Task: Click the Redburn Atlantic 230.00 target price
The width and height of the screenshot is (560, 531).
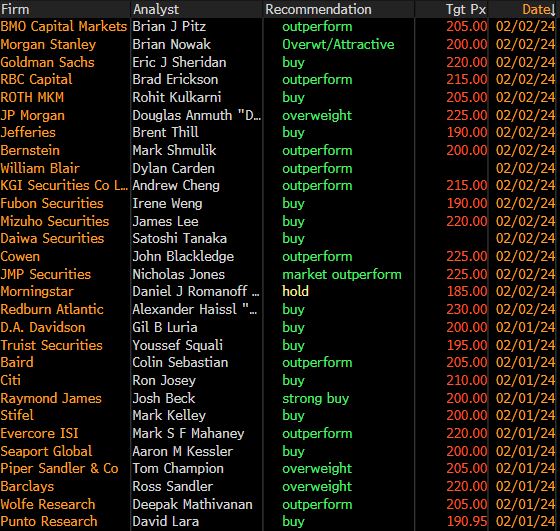Action: [466, 309]
